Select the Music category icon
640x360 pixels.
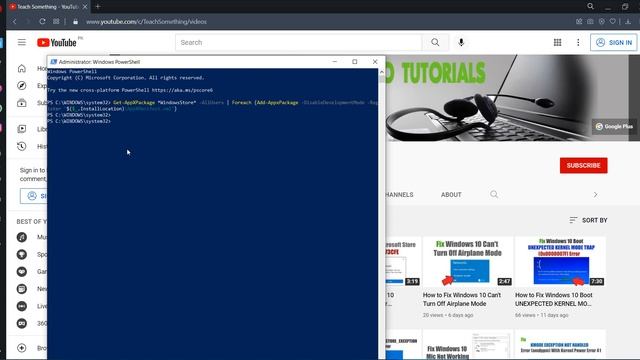(22, 237)
